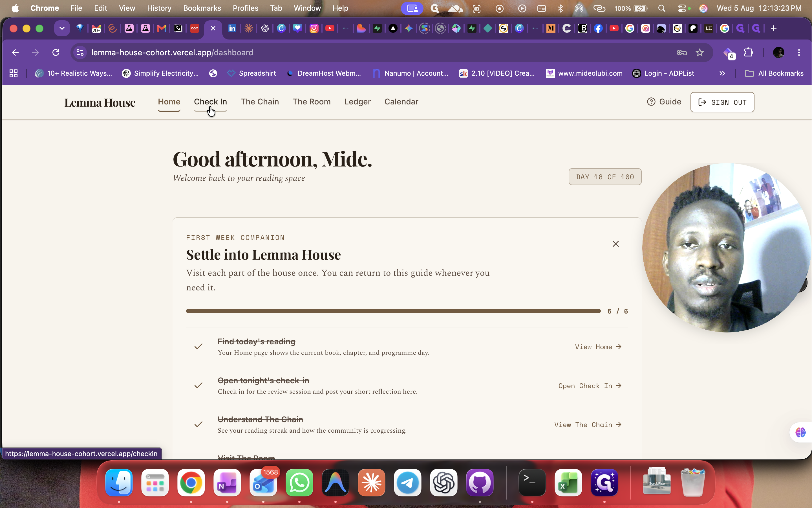Open the www.mideolubi.com bookmark

click(x=584, y=73)
